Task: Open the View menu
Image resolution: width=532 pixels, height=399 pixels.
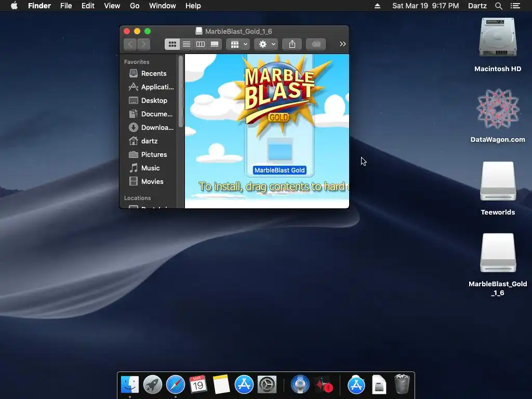Action: click(x=112, y=6)
